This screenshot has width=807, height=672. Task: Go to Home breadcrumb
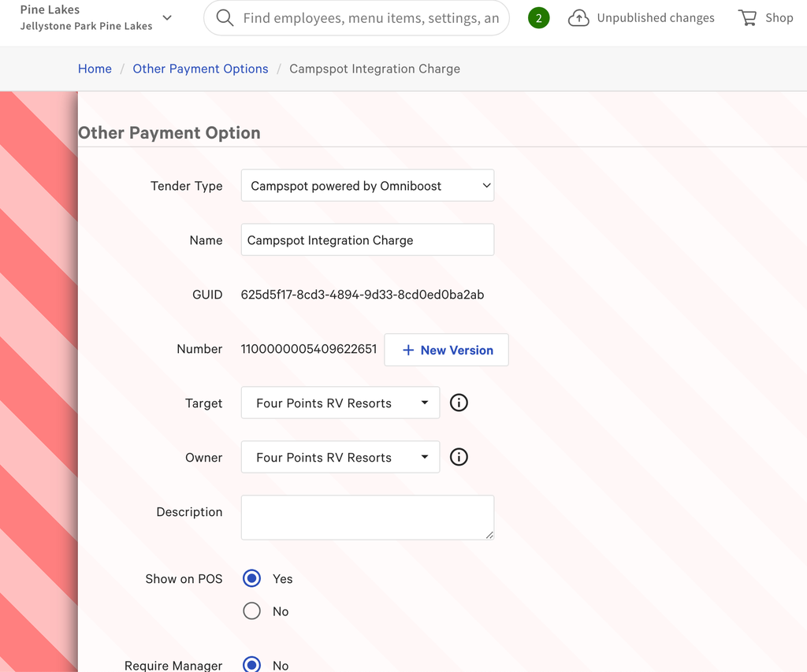coord(95,69)
